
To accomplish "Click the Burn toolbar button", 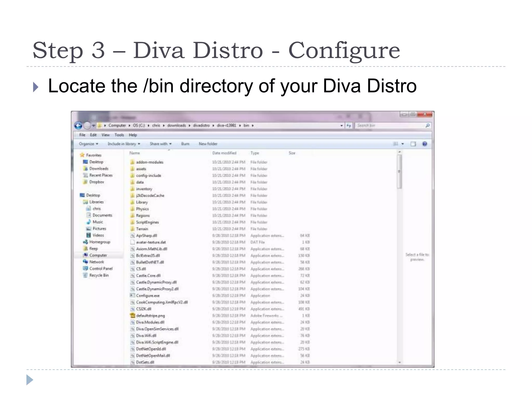I will (x=185, y=144).
